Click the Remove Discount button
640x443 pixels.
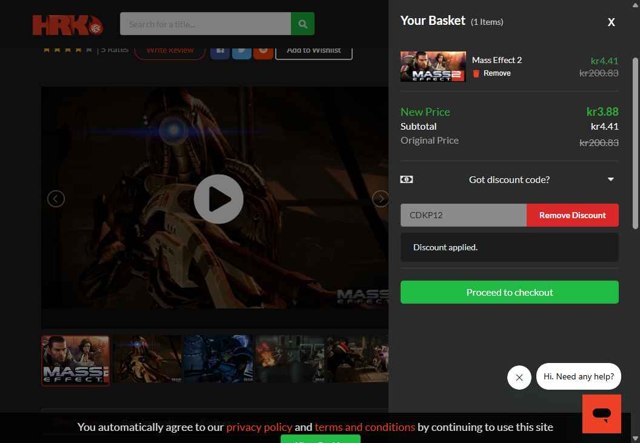point(572,215)
